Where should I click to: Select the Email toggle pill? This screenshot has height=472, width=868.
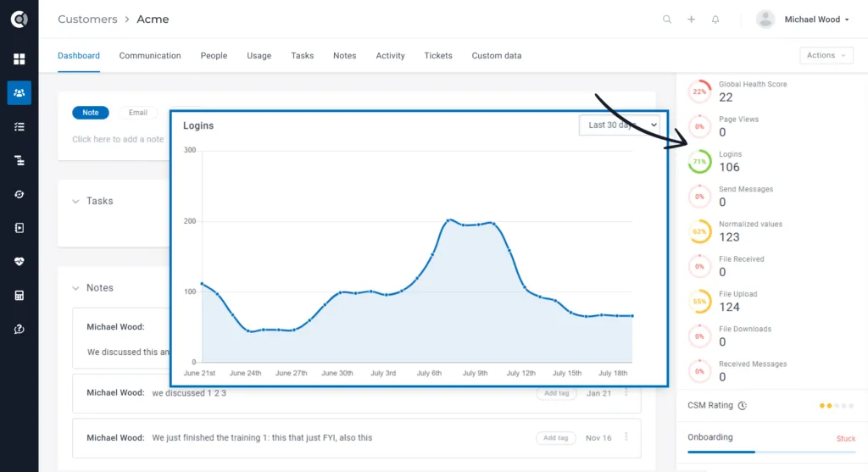(138, 113)
